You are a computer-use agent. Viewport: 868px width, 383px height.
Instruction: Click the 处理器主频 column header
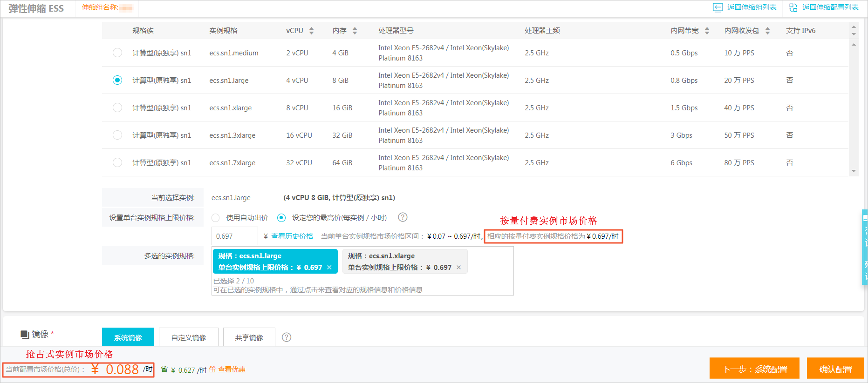pos(542,31)
